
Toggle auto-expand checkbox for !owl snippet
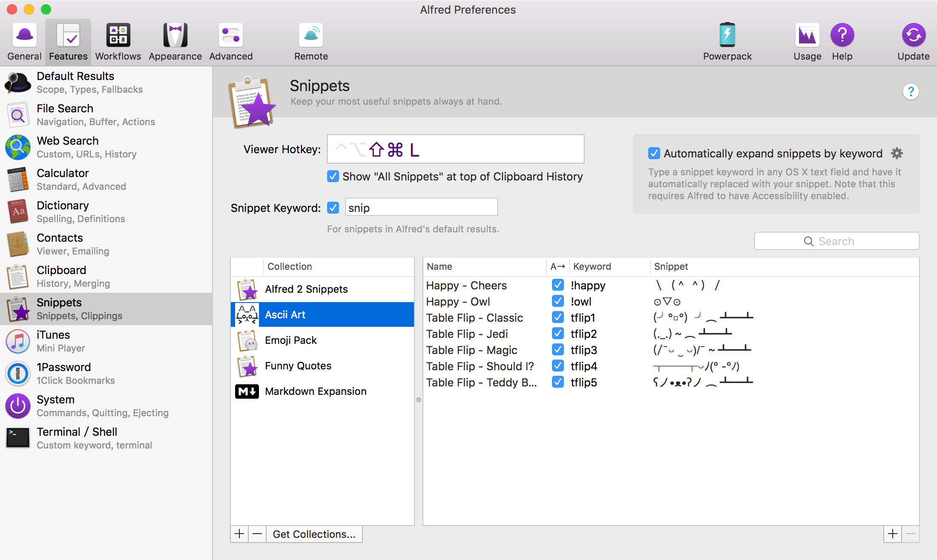click(558, 301)
